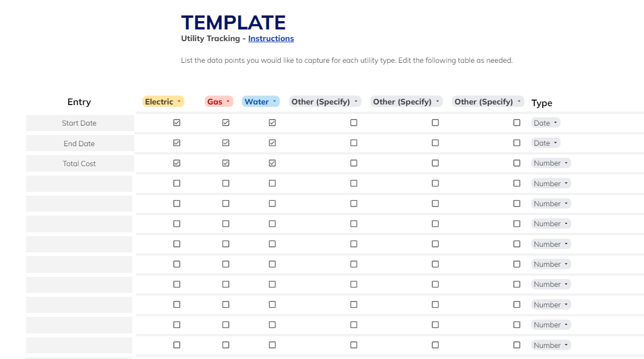Viewport: 644px width, 359px height.
Task: Open the Total Cost row Number type dropdown
Action: pos(551,163)
